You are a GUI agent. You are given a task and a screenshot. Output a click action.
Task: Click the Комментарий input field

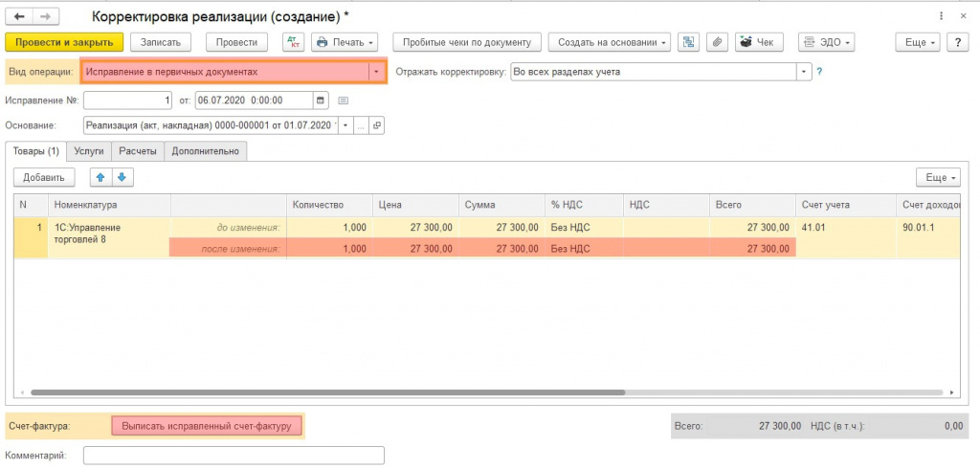pyautogui.click(x=234, y=456)
